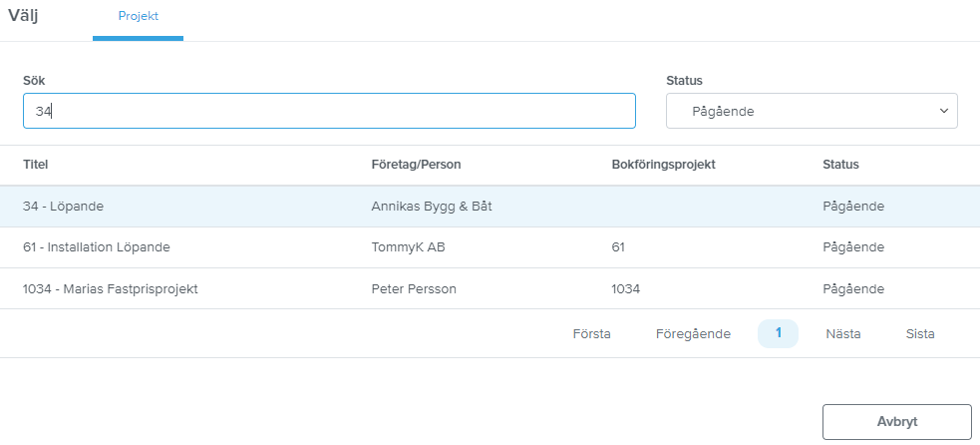The width and height of the screenshot is (980, 445).
Task: Choose 1034 - Marias Fastprisprojekt row
Action: tap(490, 289)
